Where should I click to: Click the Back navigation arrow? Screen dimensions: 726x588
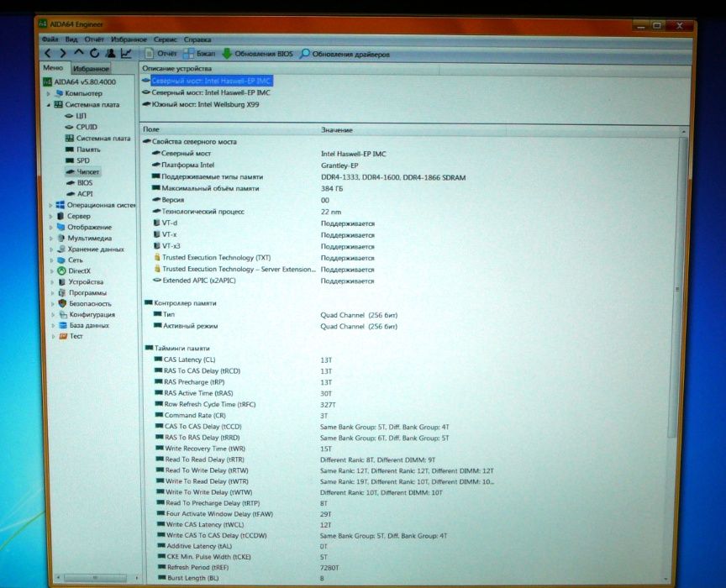(47, 53)
